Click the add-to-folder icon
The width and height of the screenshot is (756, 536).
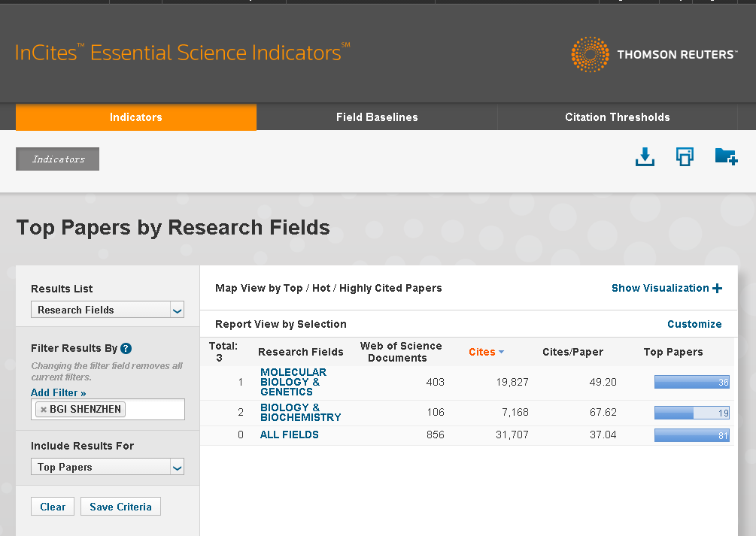[x=726, y=156]
